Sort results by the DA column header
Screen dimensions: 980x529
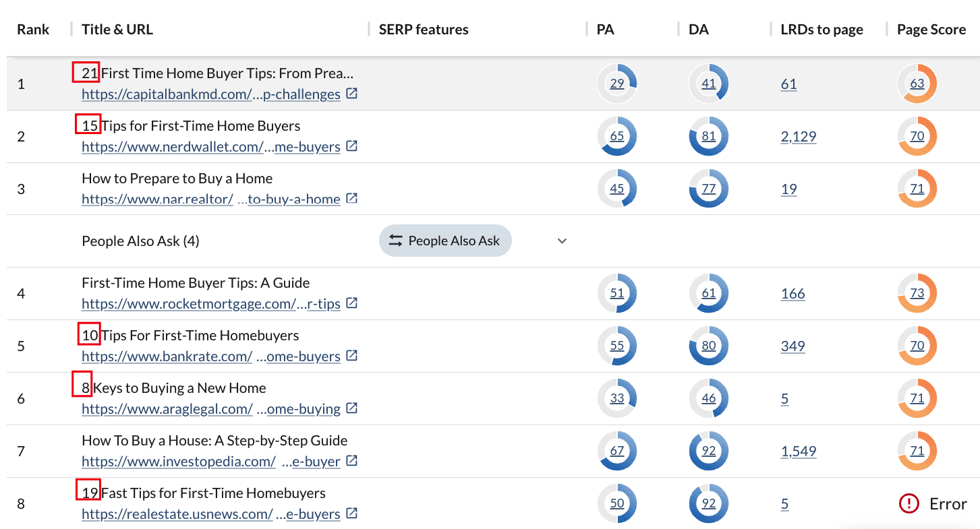699,29
